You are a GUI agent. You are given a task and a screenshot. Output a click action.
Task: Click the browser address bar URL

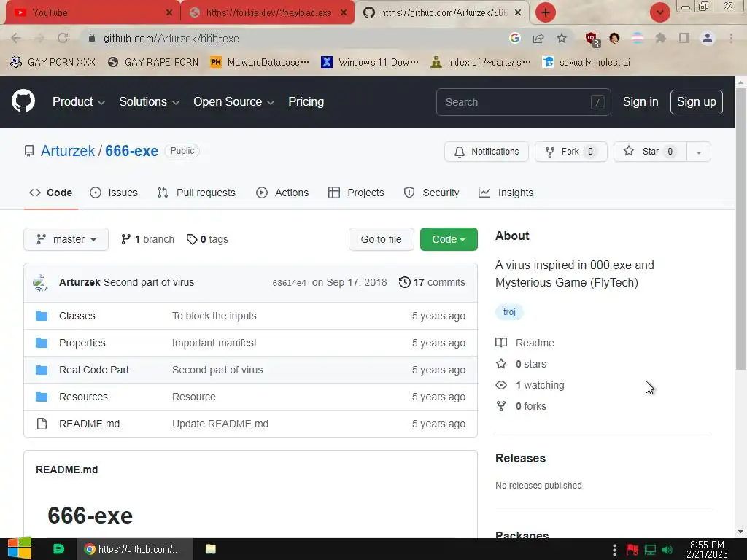pos(171,38)
